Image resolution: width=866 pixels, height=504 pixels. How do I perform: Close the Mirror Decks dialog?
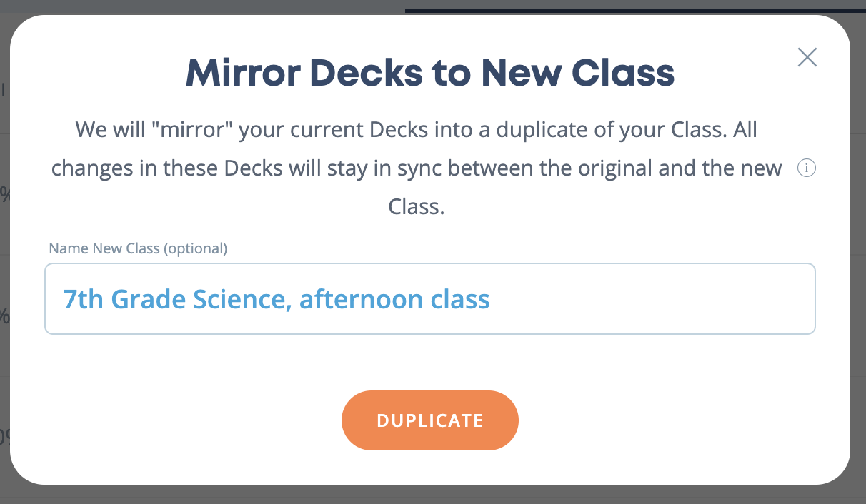807,57
